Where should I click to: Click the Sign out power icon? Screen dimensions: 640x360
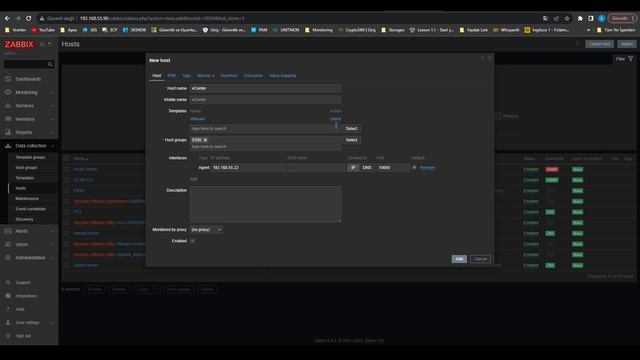click(x=8, y=336)
